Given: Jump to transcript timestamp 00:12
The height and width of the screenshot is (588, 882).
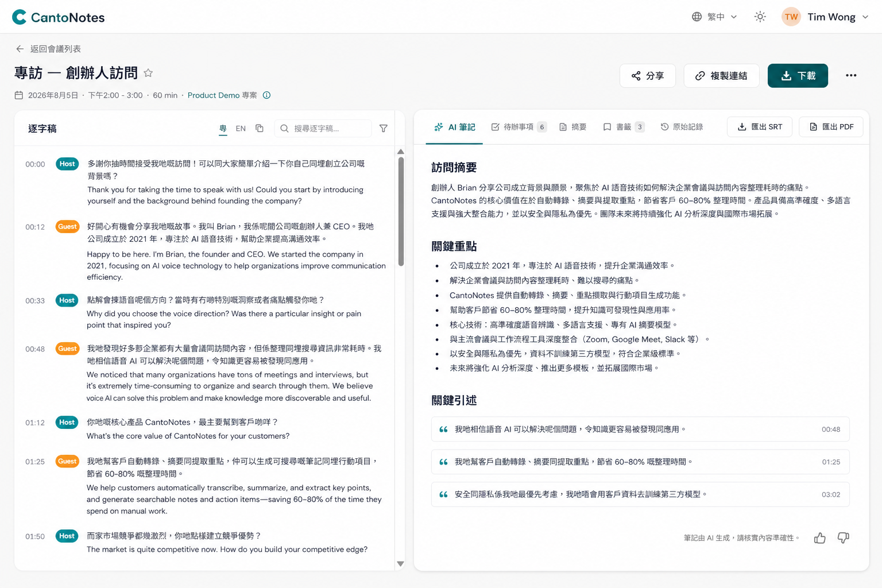Looking at the screenshot, I should click(x=35, y=227).
